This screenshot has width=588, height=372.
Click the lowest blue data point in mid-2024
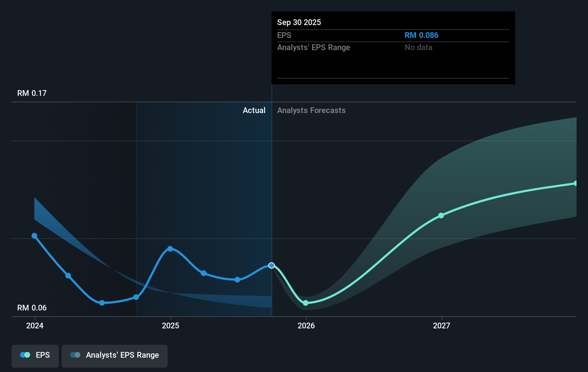[x=102, y=303]
